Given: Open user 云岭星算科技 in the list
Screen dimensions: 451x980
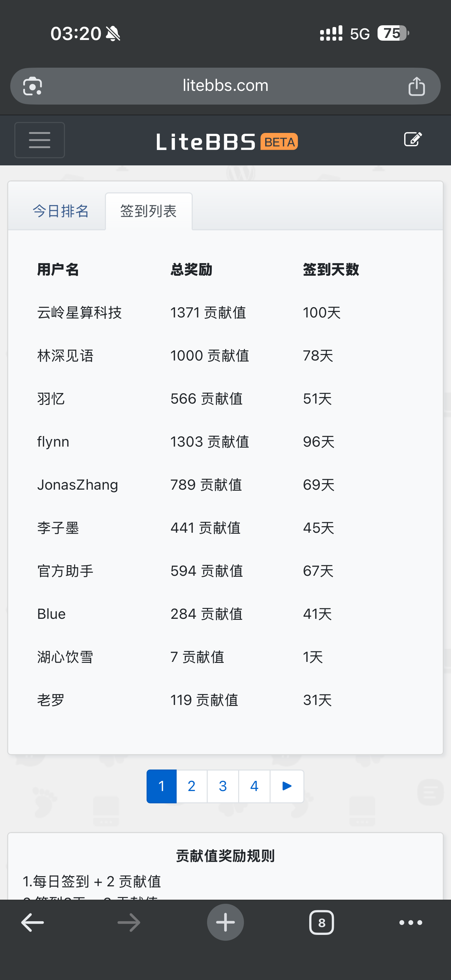Looking at the screenshot, I should [x=80, y=313].
